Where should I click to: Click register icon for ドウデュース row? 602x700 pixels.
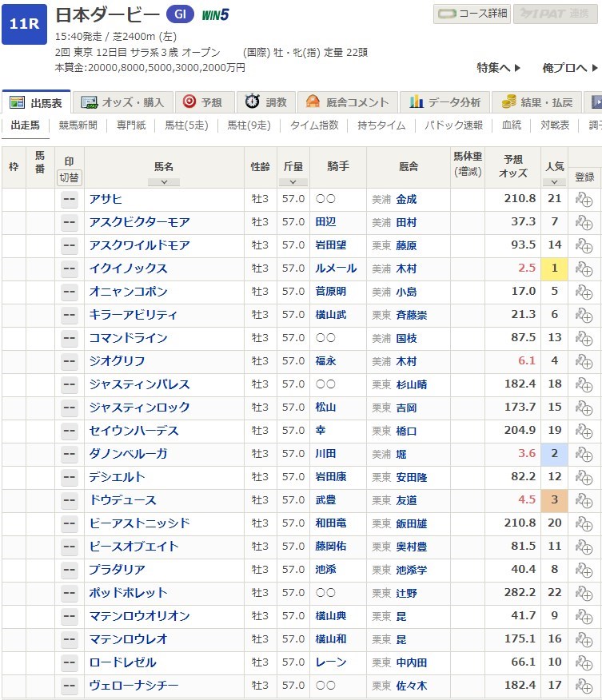pos(584,501)
